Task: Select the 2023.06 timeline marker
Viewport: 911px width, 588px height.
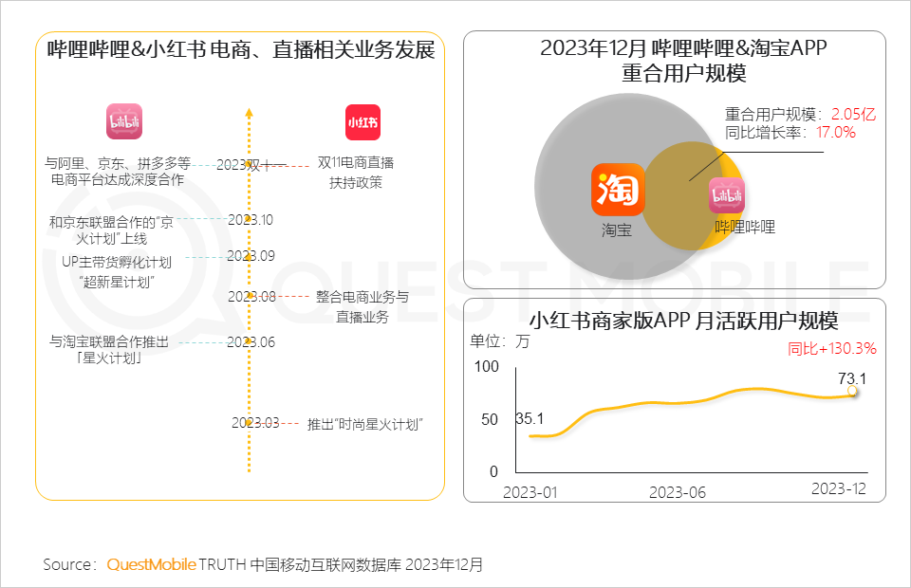Action: [x=251, y=341]
